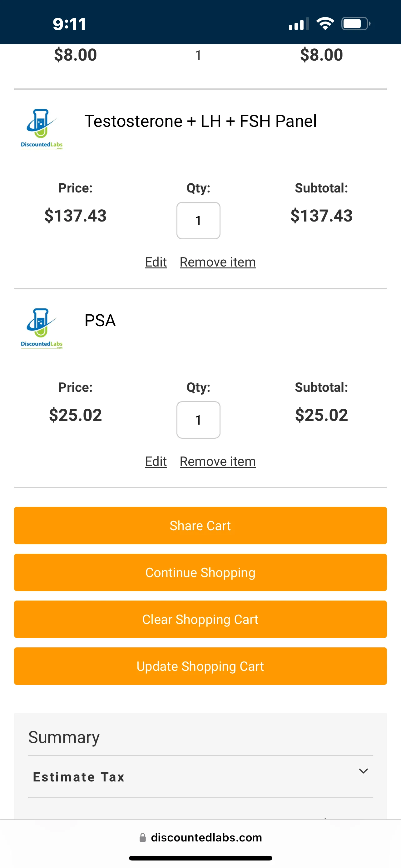Edit the PSA cart item
The image size is (401, 868).
(x=156, y=461)
